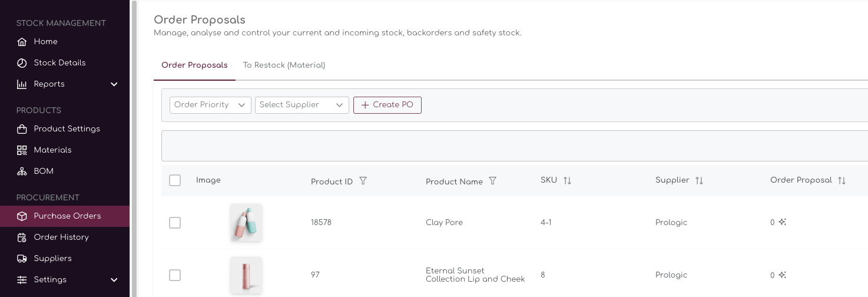Open the Select Supplier dropdown

[x=302, y=105]
